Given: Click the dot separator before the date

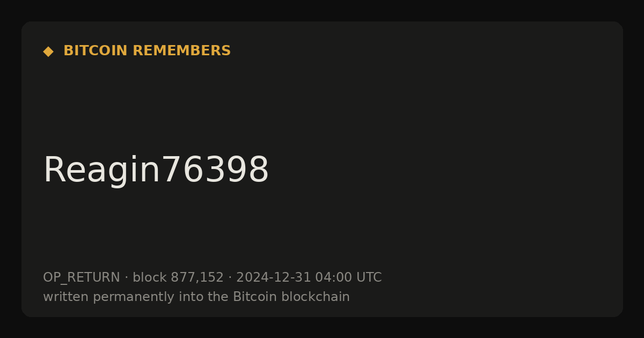Looking at the screenshot, I should tap(230, 278).
